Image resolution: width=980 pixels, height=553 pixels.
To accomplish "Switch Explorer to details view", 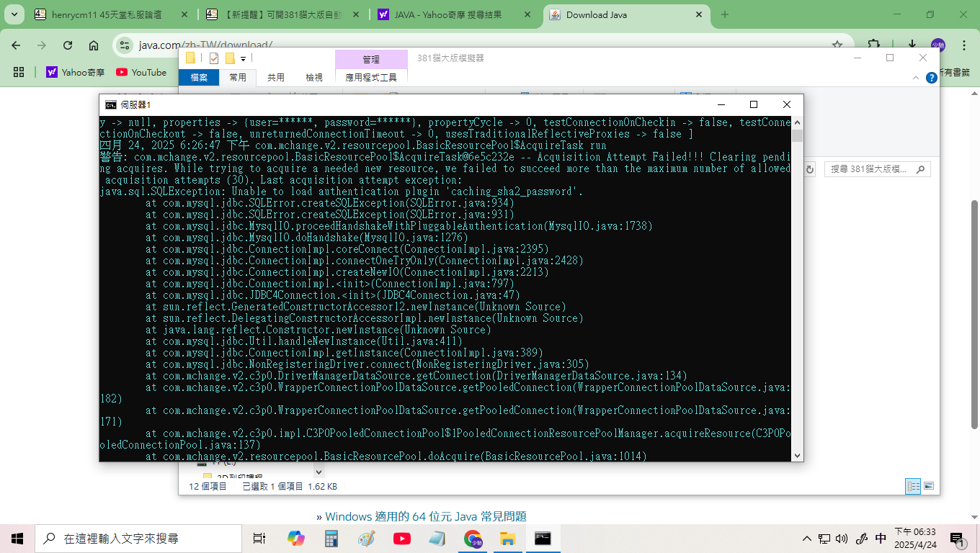I will 913,486.
